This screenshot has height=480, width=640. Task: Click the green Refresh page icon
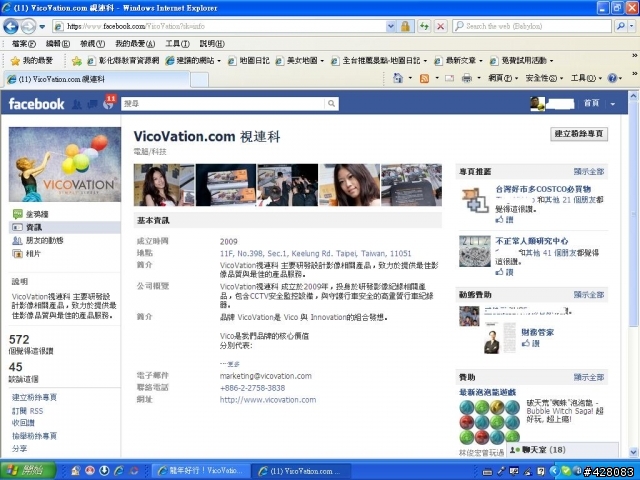(425, 27)
